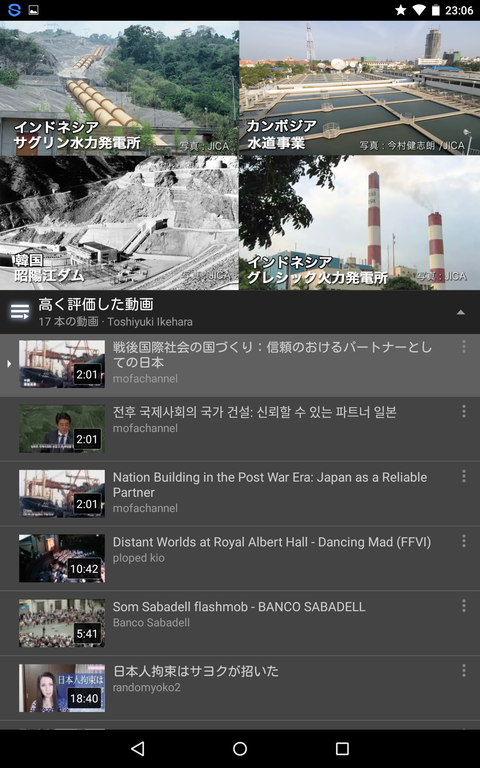This screenshot has width=480, height=768.
Task: Tap '17 本の動画 · Toshiyuki Ikehara' subtitle
Action: [x=116, y=322]
